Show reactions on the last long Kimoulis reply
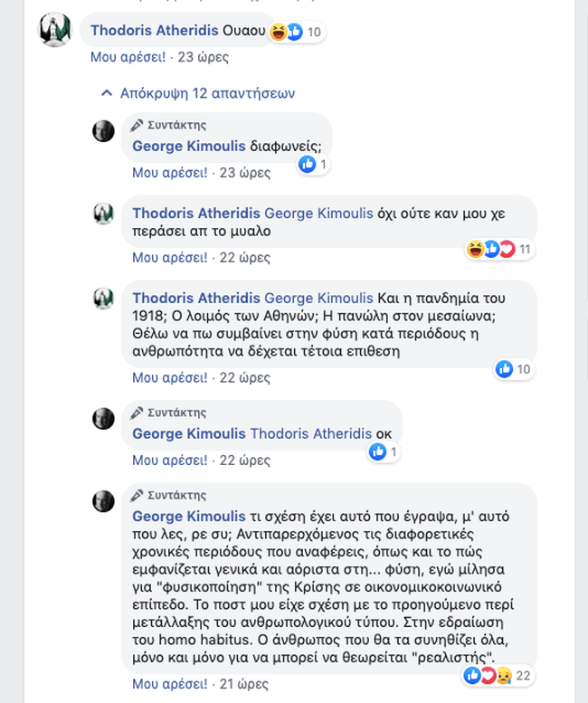This screenshot has height=703, width=588. [x=497, y=675]
